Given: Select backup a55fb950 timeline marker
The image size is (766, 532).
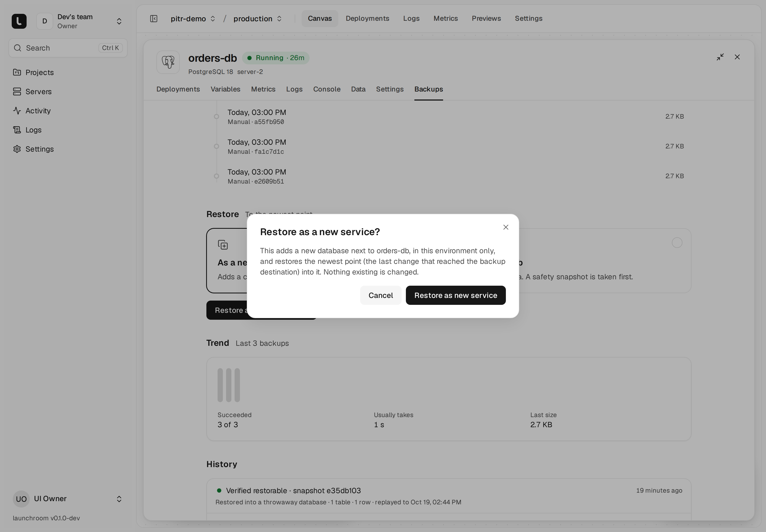Looking at the screenshot, I should click(x=216, y=117).
